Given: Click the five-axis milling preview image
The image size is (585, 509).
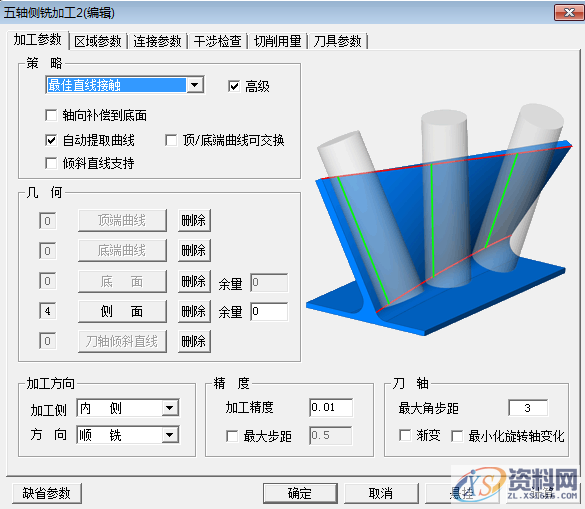Looking at the screenshot, I should 439,220.
